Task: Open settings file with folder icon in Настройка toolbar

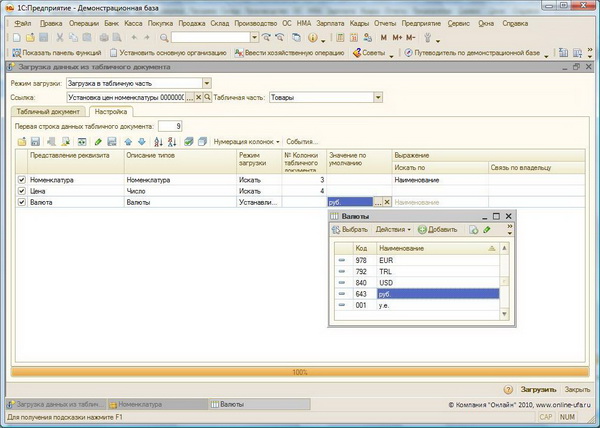Action: [x=22, y=142]
